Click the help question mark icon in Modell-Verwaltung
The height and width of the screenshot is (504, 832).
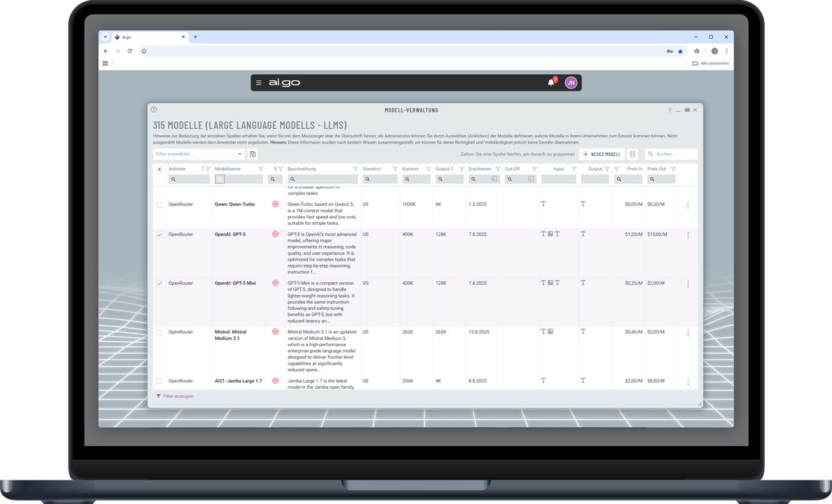154,110
